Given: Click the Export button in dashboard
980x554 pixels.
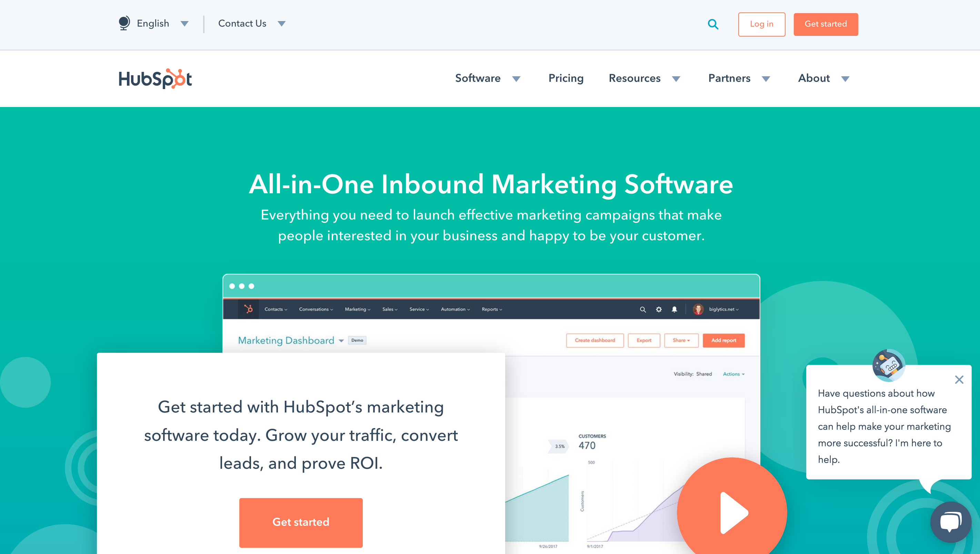Looking at the screenshot, I should coord(644,340).
